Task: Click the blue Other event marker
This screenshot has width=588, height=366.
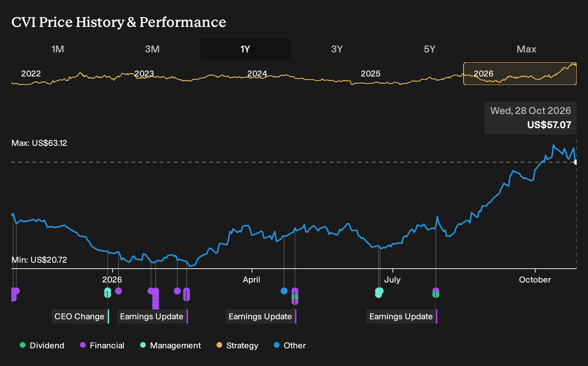Action: click(x=284, y=291)
